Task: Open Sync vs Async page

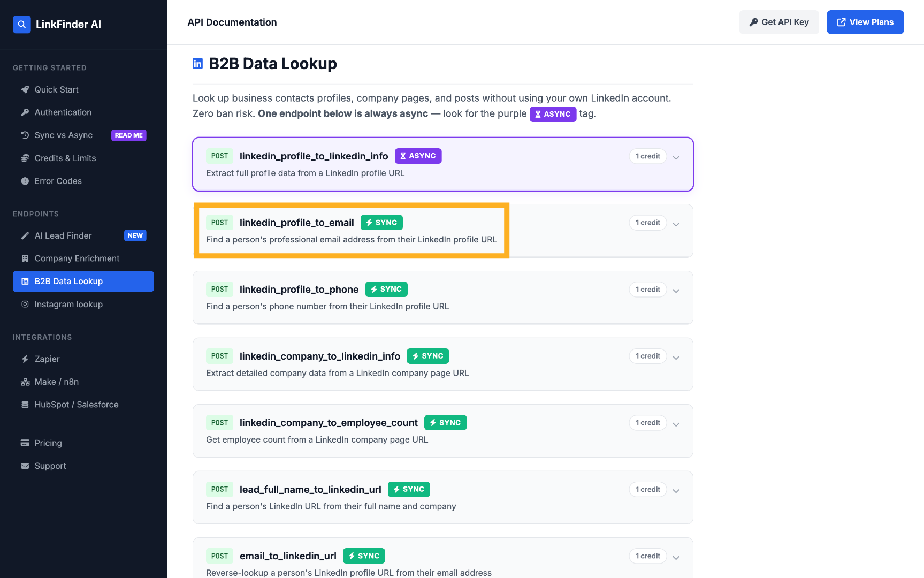Action: coord(83,135)
